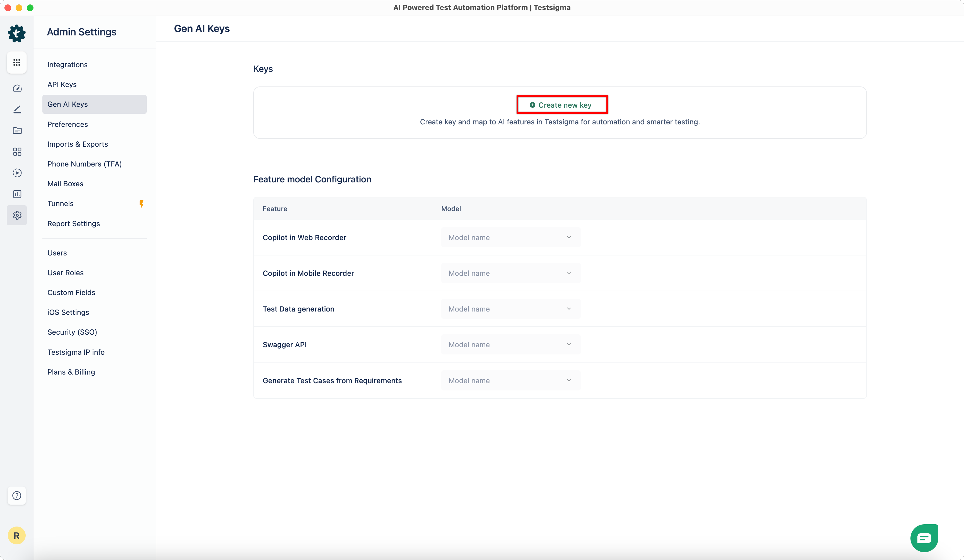Expand Copilot in Web Recorder model dropdown
Image resolution: width=964 pixels, height=560 pixels.
point(510,238)
